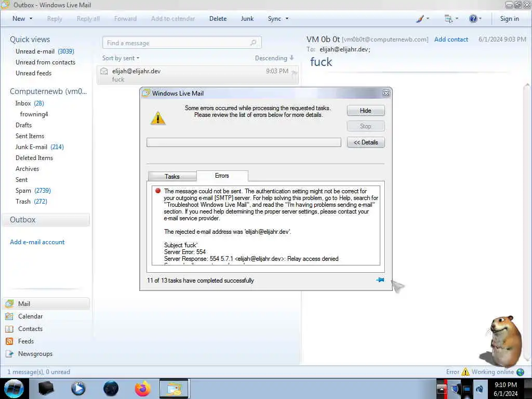Open Unread e-mail (3039) quick view
The width and height of the screenshot is (532, 399).
coord(45,51)
